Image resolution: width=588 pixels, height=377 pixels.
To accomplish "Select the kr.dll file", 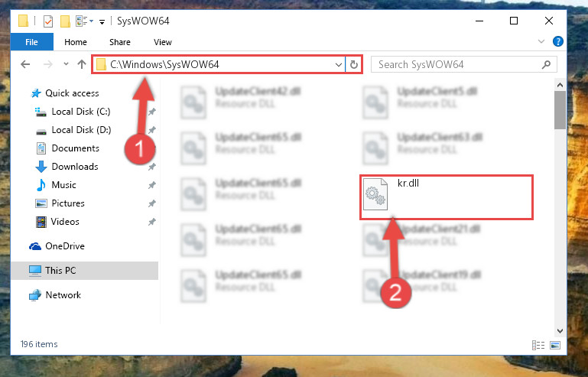I will [447, 197].
